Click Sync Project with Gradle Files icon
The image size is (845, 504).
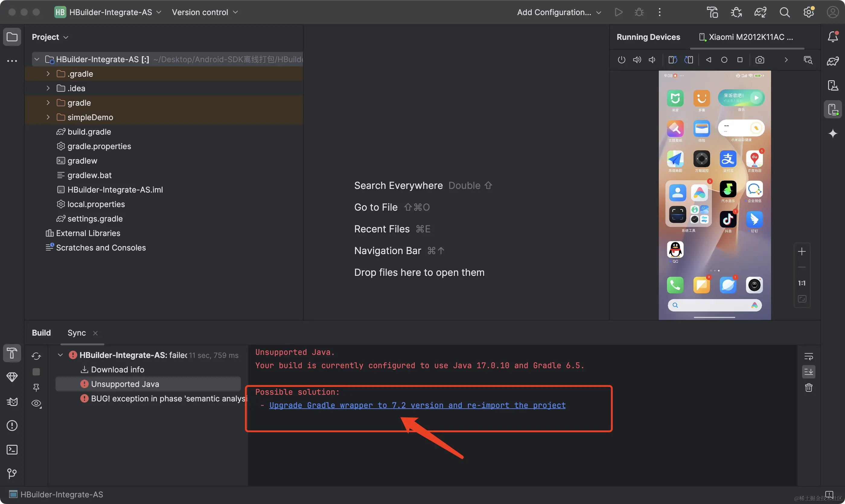[x=760, y=13]
